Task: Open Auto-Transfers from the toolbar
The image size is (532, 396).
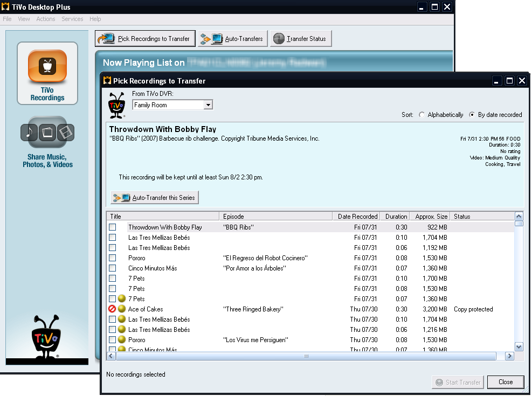Action: [233, 39]
